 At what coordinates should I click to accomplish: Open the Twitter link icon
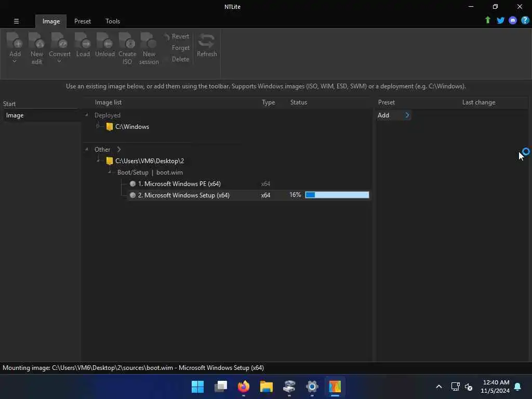[x=500, y=20]
